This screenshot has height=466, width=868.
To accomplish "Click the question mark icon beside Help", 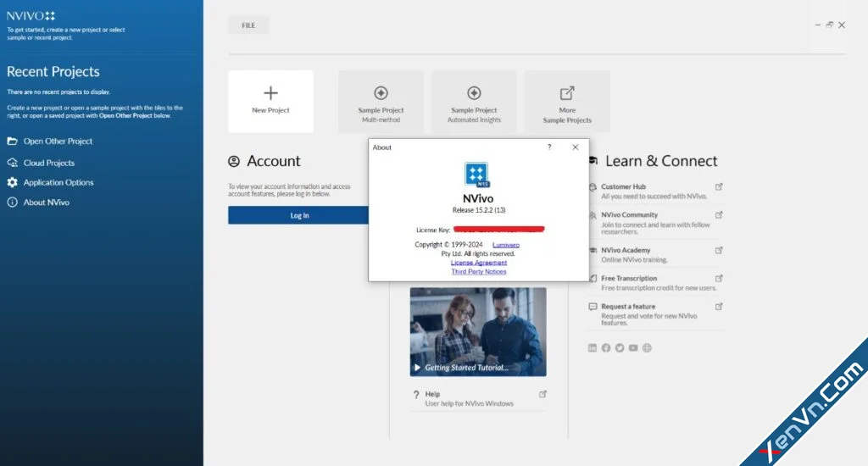I will (x=416, y=395).
